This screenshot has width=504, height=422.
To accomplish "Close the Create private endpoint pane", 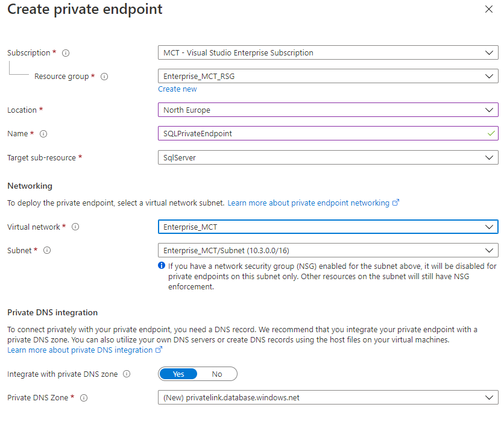I will [488, 10].
